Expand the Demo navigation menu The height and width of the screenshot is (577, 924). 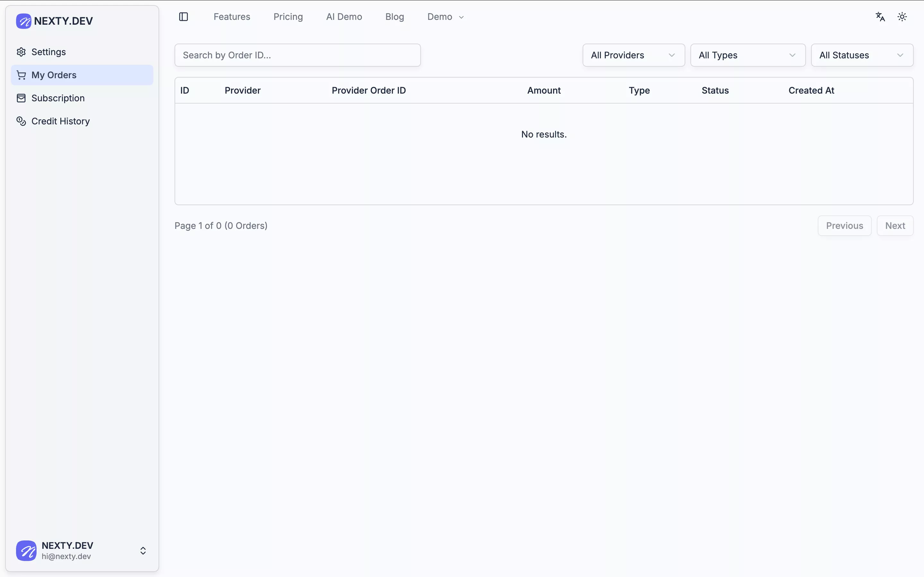coord(445,17)
